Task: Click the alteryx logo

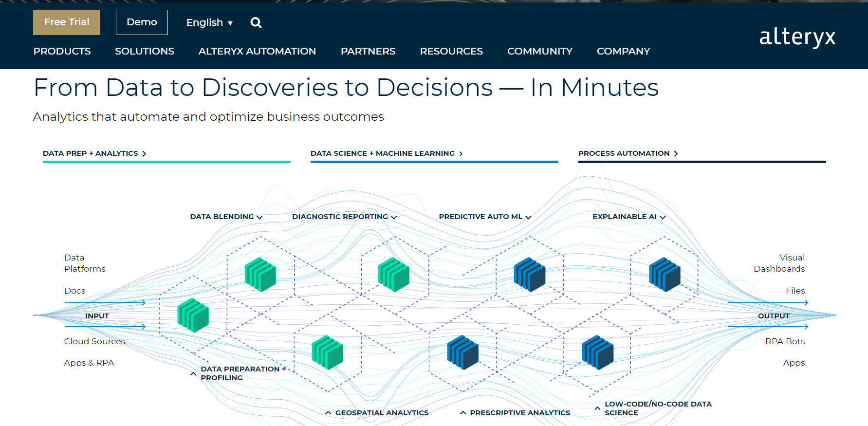Action: (797, 37)
